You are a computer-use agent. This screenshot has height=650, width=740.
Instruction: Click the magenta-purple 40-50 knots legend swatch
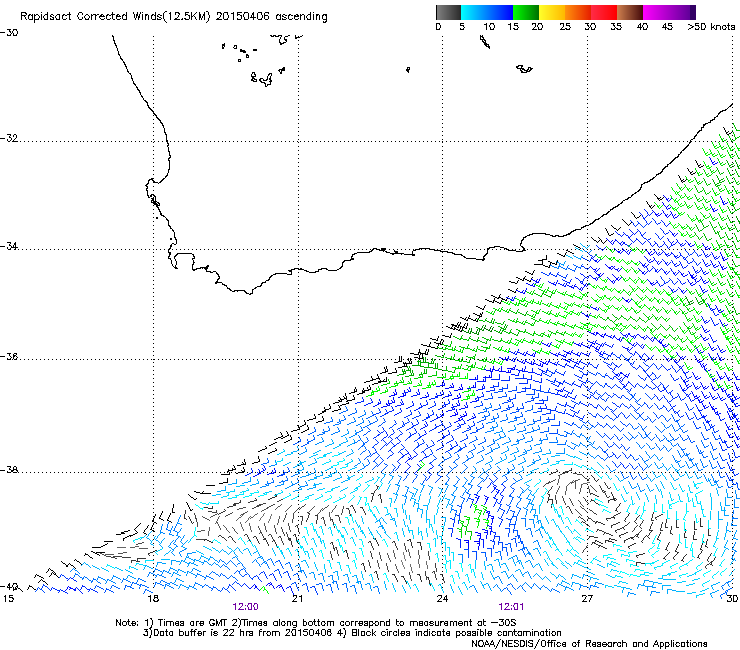click(669, 12)
